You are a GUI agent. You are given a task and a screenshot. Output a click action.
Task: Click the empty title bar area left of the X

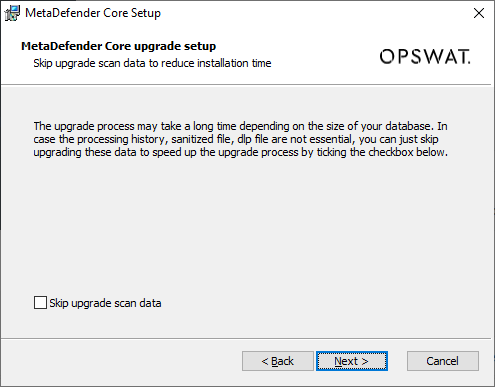pyautogui.click(x=313, y=13)
